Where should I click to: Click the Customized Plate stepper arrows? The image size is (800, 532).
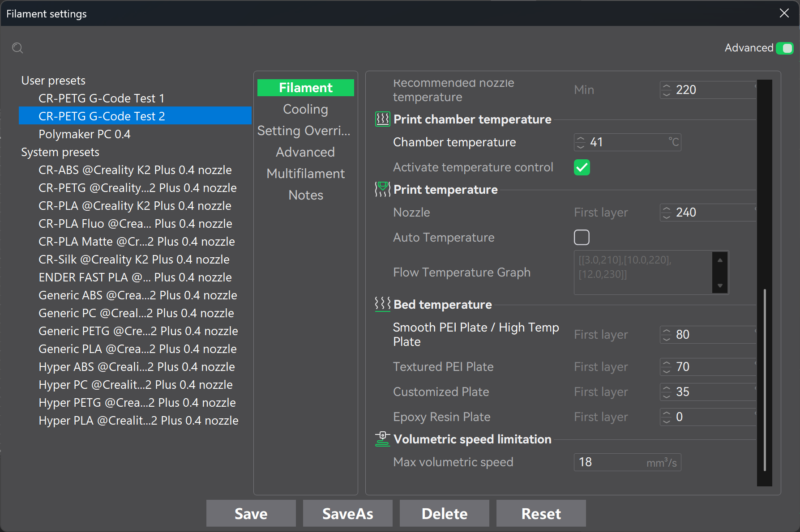(x=667, y=392)
